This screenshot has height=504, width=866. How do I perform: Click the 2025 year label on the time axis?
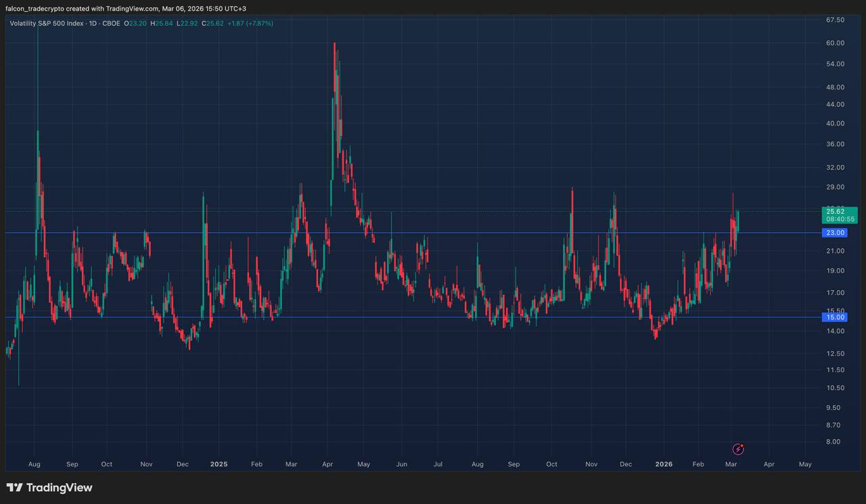(x=219, y=465)
